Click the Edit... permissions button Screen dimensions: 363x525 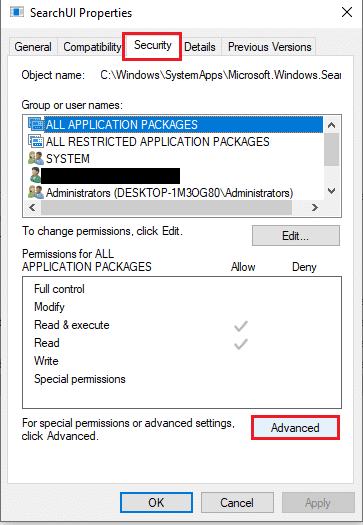(296, 235)
